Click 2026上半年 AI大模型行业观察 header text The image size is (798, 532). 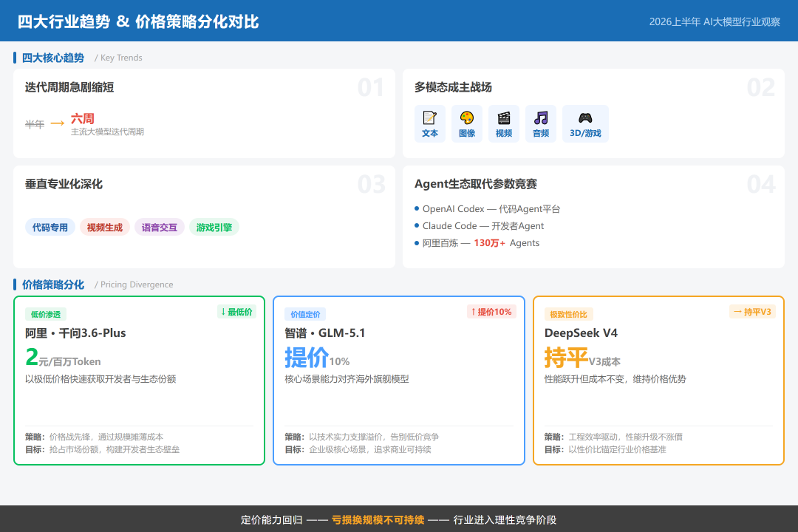[715, 22]
